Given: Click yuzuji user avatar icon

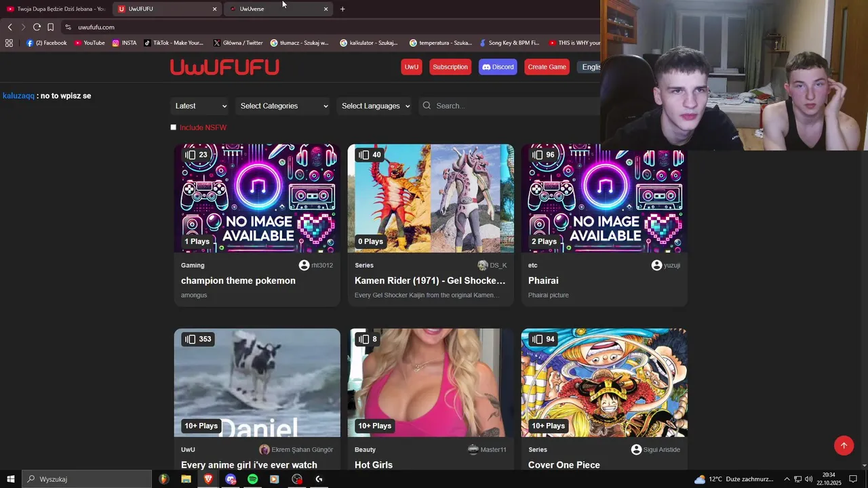Looking at the screenshot, I should (x=656, y=265).
